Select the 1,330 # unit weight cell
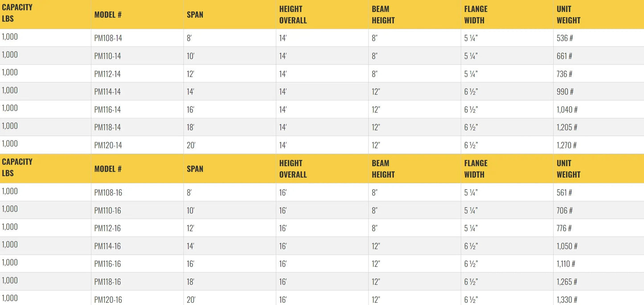The image size is (644, 305). coord(567,300)
